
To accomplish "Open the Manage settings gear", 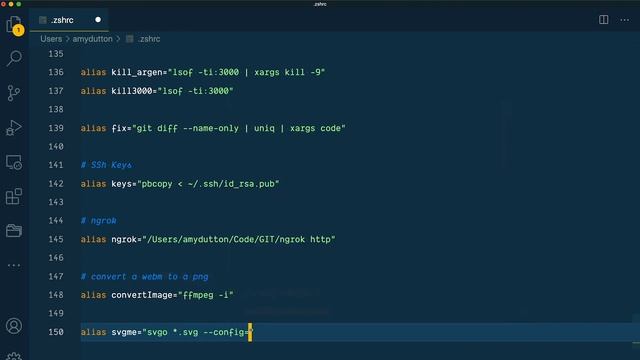I will (x=14, y=356).
